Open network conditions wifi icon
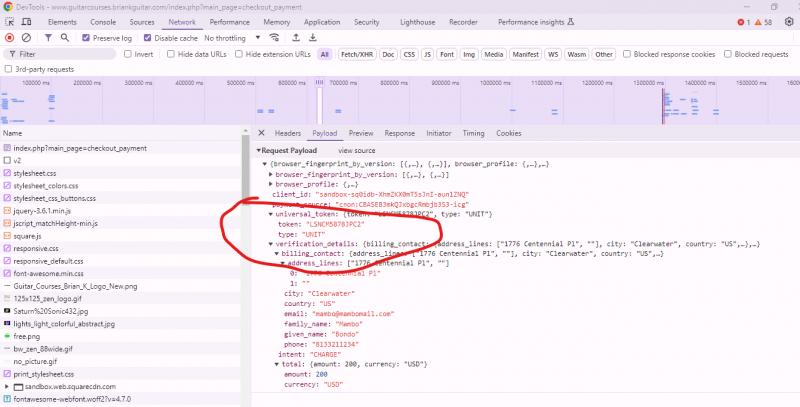This screenshot has width=800, height=407. (274, 38)
